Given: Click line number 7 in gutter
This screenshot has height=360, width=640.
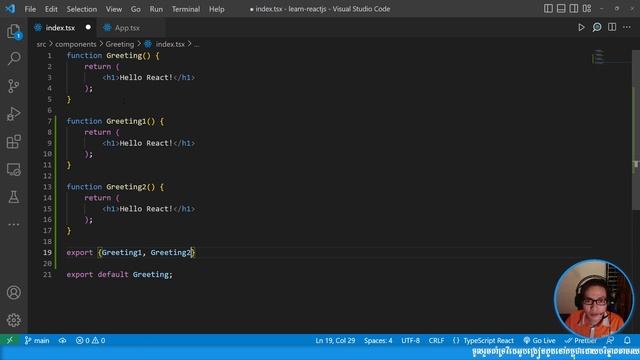Looking at the screenshot, I should tap(49, 121).
